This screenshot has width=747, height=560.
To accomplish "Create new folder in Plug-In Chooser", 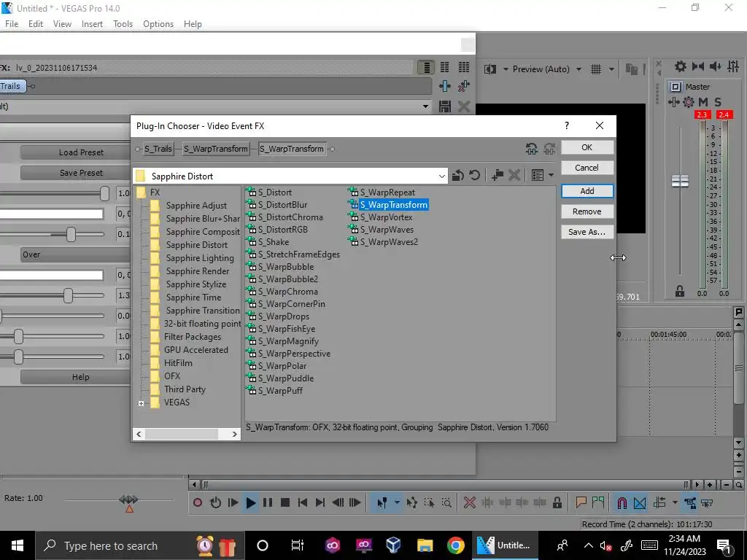I will pyautogui.click(x=498, y=175).
